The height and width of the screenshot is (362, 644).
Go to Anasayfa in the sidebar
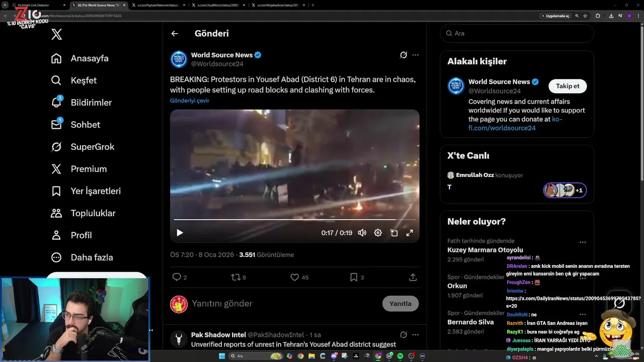[x=80, y=58]
